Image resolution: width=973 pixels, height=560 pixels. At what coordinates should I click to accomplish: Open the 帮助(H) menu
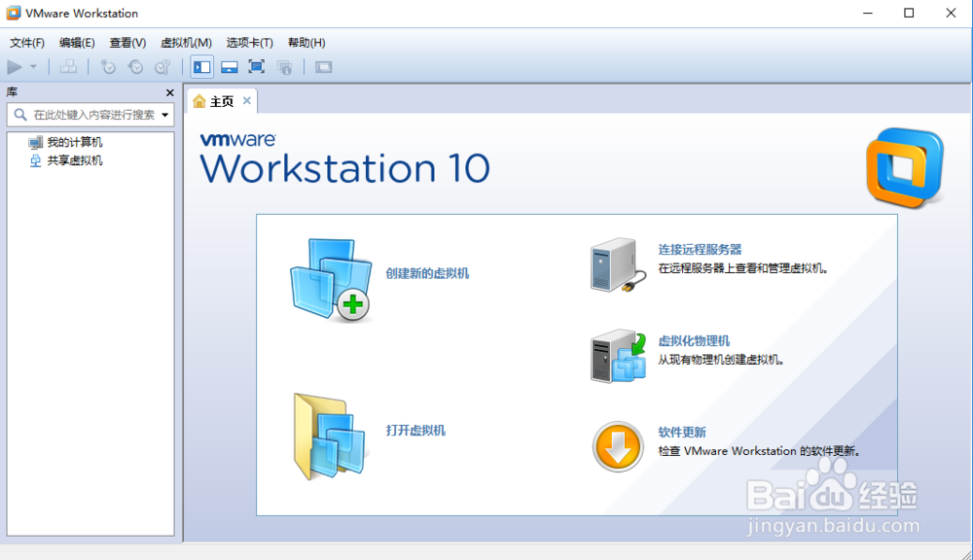click(x=306, y=42)
